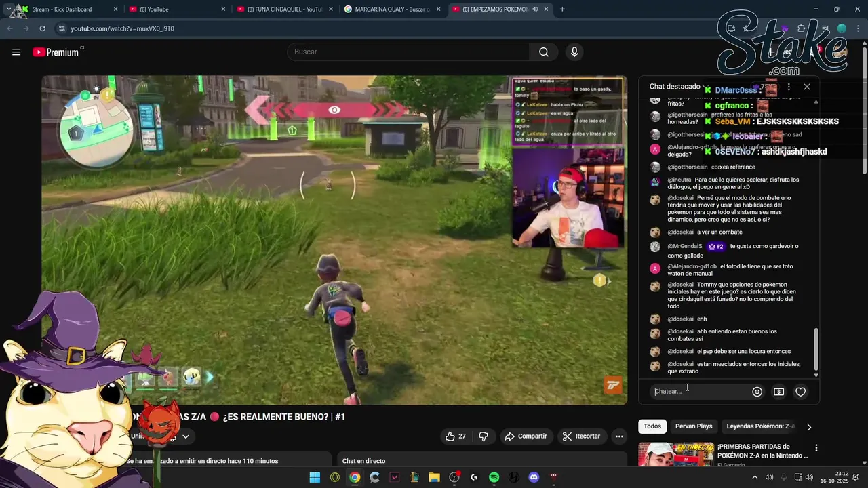Select the Todos chip
Image resolution: width=868 pixels, height=488 pixels.
pos(652,426)
